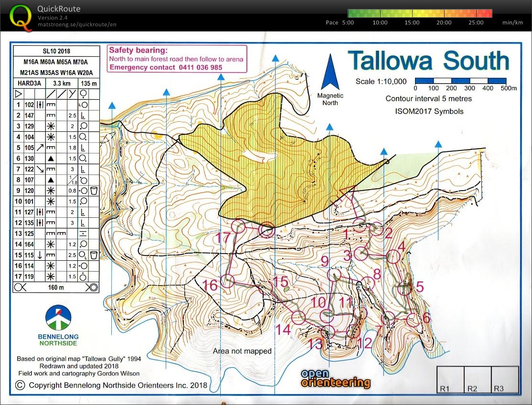Select control circle 4 on the map
The image size is (532, 405).
pyautogui.click(x=393, y=256)
